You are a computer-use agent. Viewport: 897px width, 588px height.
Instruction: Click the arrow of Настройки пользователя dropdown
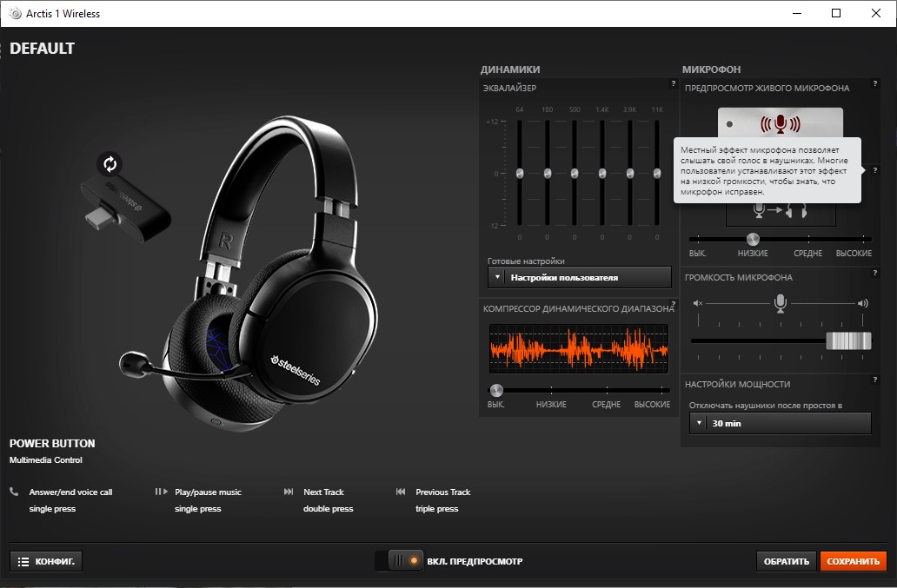click(x=497, y=277)
